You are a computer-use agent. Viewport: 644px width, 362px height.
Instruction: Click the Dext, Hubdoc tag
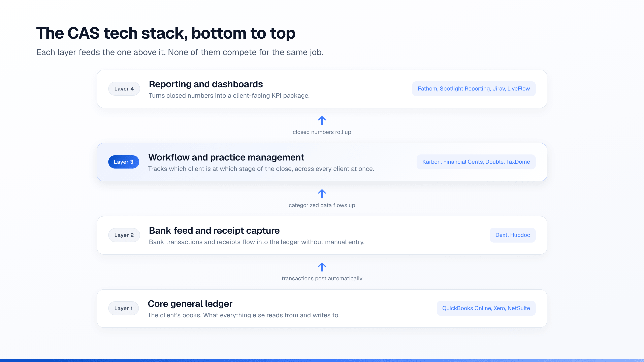point(513,235)
